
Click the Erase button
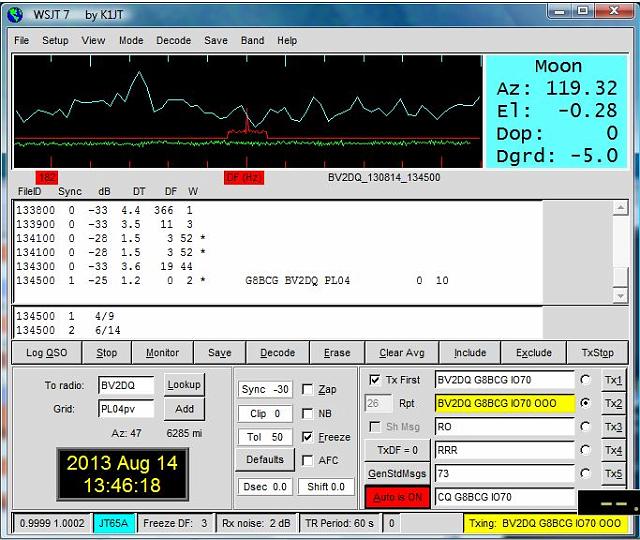[x=337, y=353]
